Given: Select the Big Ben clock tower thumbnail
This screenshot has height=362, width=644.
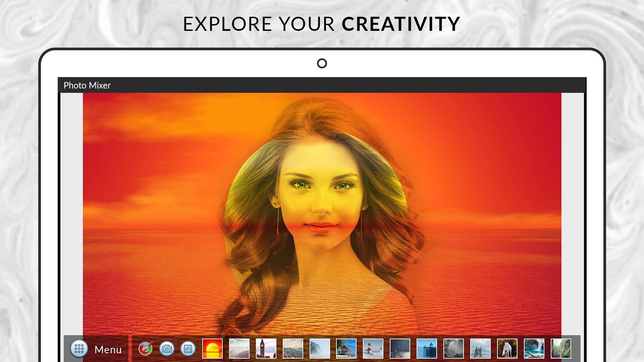Looking at the screenshot, I should (266, 349).
